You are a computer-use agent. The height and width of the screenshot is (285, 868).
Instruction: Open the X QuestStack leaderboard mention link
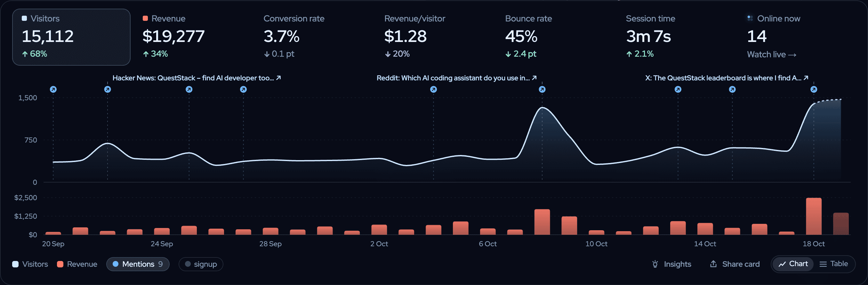[x=727, y=78]
